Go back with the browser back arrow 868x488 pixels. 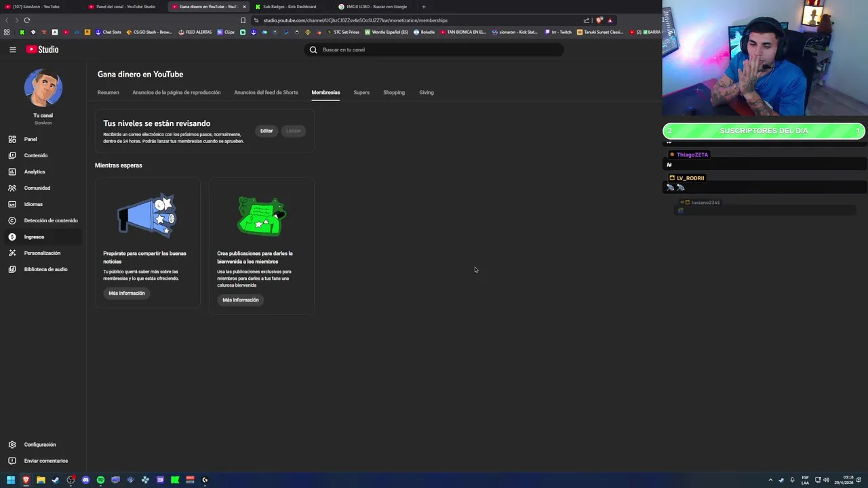point(7,20)
